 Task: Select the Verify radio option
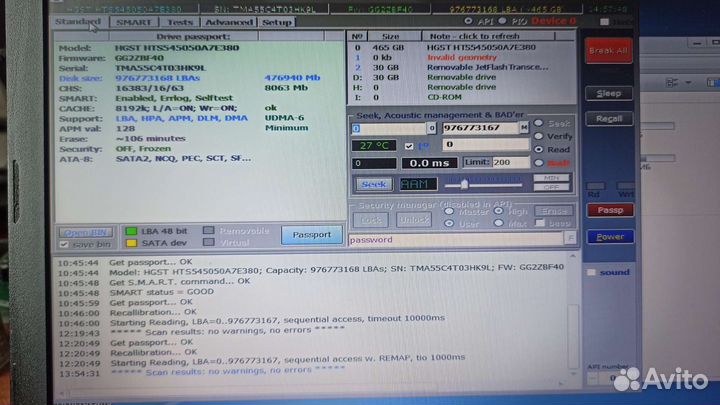click(x=539, y=136)
